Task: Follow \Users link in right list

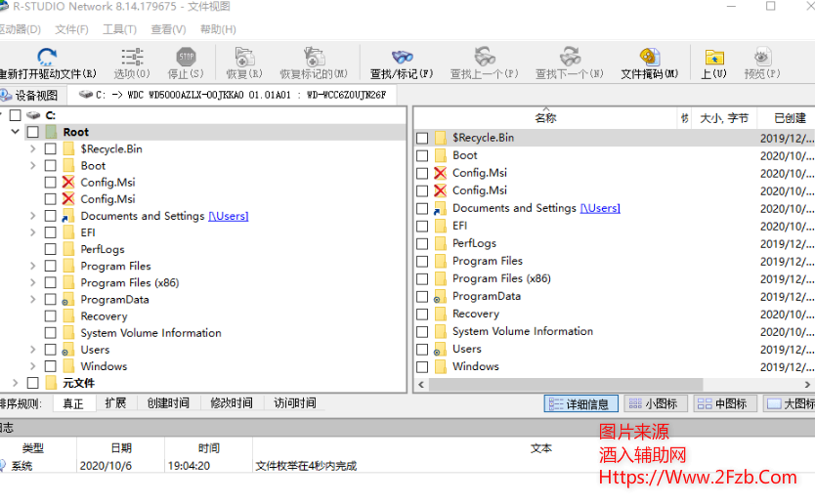Action: click(600, 208)
